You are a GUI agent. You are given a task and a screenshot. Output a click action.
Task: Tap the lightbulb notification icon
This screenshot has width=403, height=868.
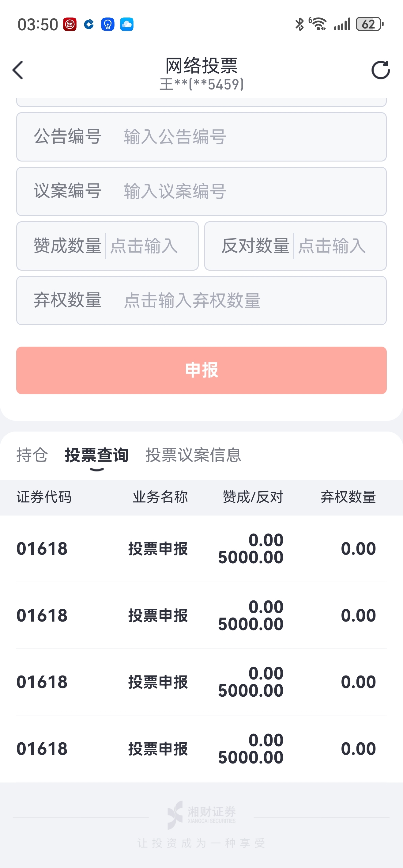coord(108,24)
